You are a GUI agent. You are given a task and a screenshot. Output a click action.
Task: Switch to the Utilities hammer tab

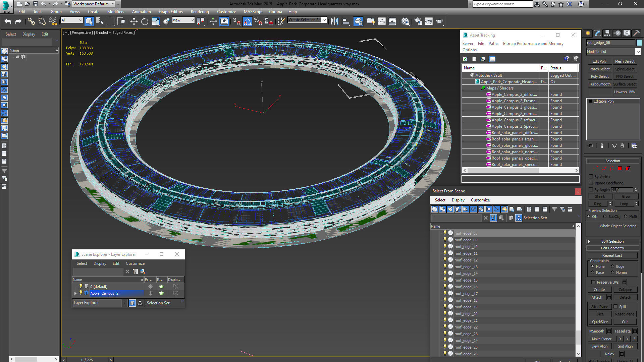(636, 33)
